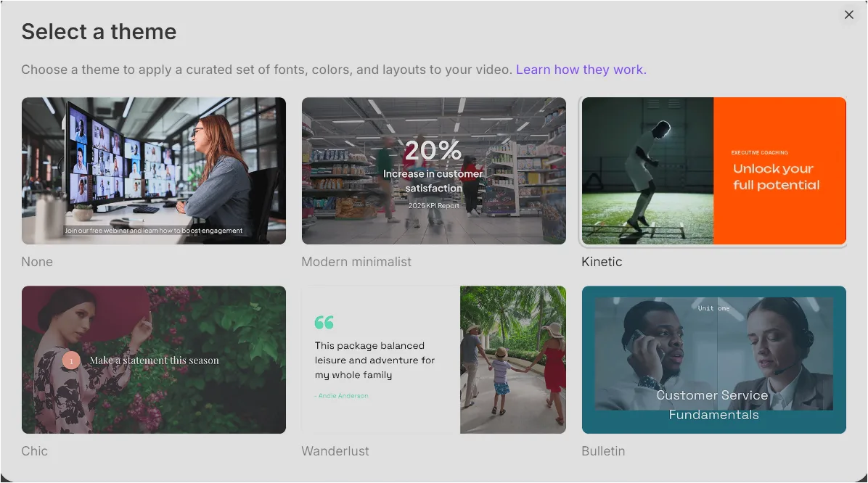Choose the Modern minimalist theme preview
Image resolution: width=868 pixels, height=483 pixels.
[434, 171]
